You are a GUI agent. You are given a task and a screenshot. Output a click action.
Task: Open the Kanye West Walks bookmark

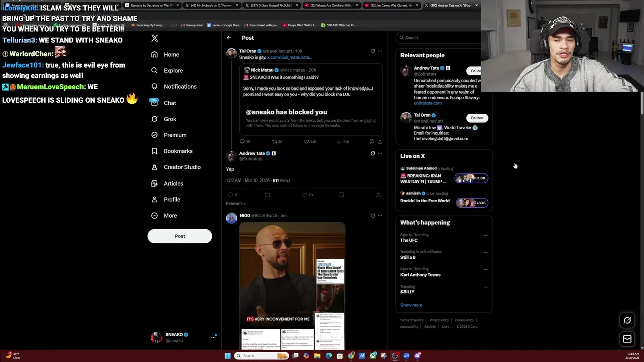[300, 25]
